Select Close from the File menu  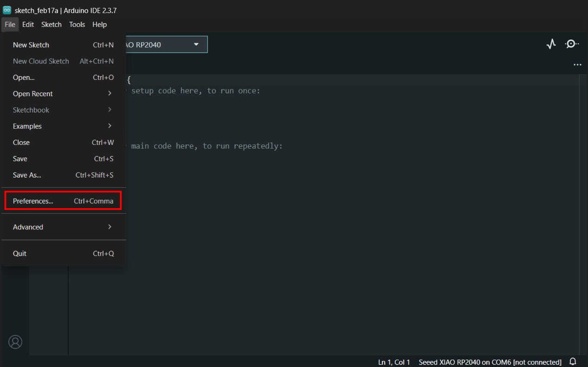[63, 142]
